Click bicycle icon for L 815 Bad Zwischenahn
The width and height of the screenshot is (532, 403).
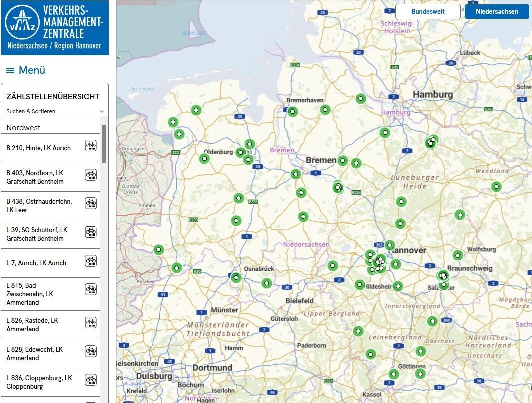point(91,289)
